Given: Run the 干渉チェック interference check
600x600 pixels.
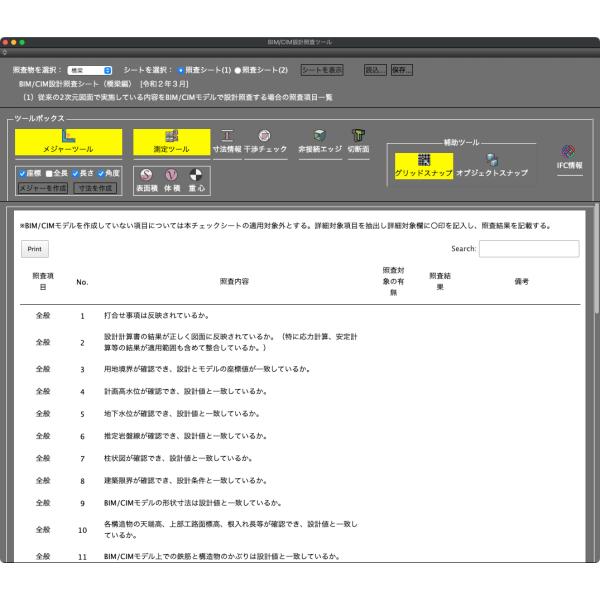Looking at the screenshot, I should tap(265, 141).
